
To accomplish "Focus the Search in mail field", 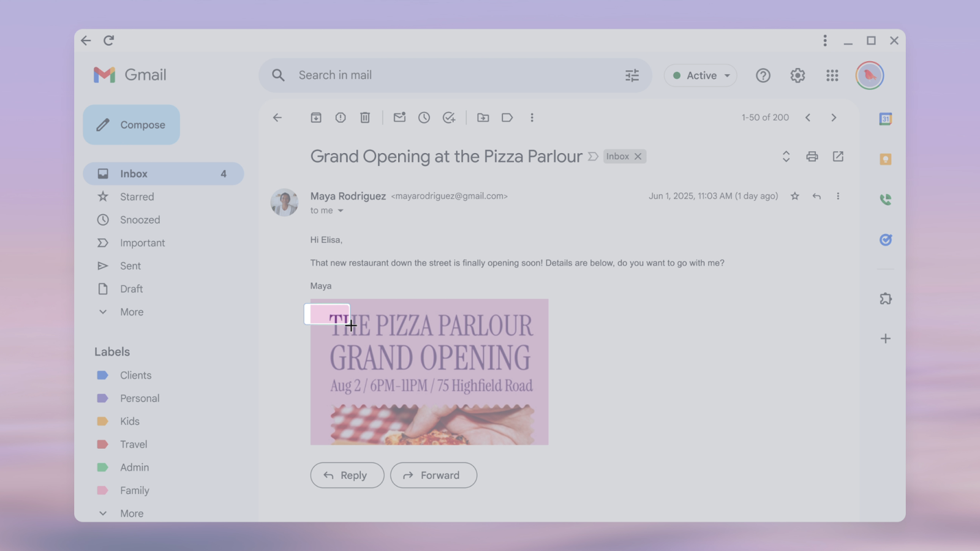I will pyautogui.click(x=455, y=75).
